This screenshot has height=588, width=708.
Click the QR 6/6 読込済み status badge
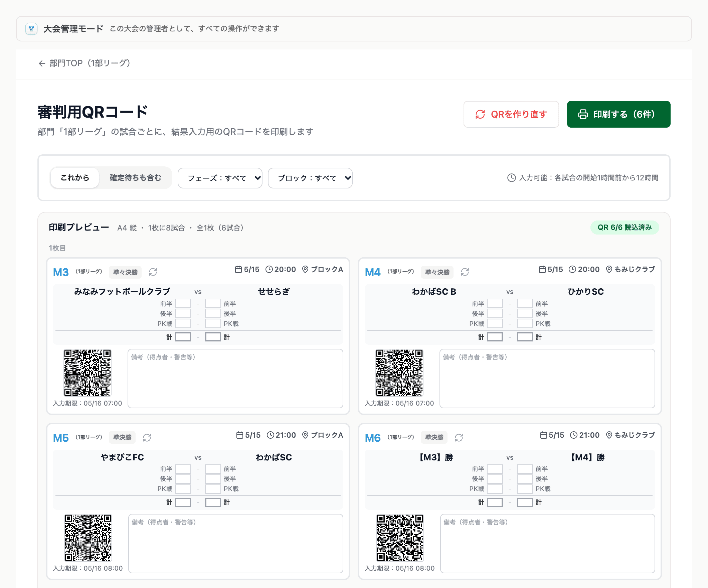click(625, 228)
